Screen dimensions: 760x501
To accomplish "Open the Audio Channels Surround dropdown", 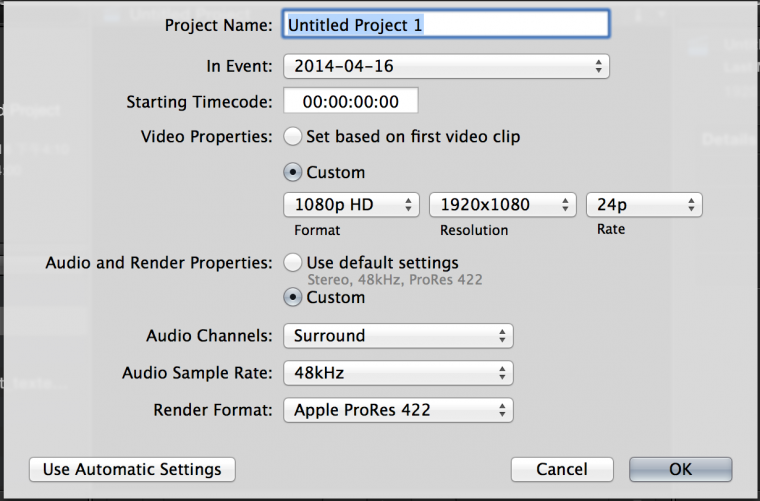I will (398, 336).
